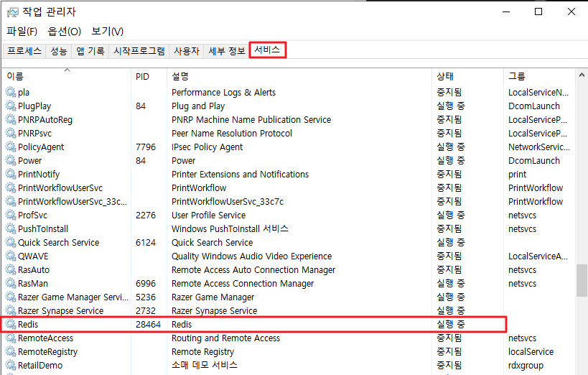Switch to the 성능 tab
The image size is (588, 375).
click(59, 51)
